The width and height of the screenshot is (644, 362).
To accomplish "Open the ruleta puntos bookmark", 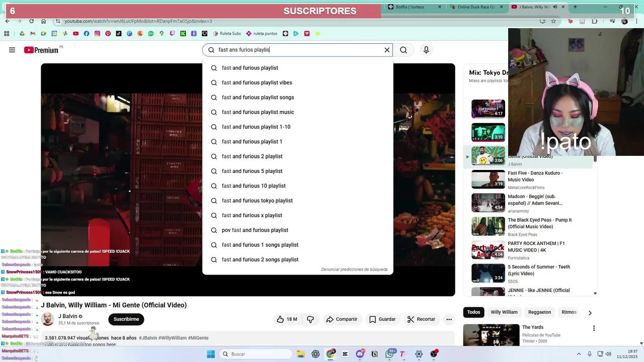I will coord(262,34).
